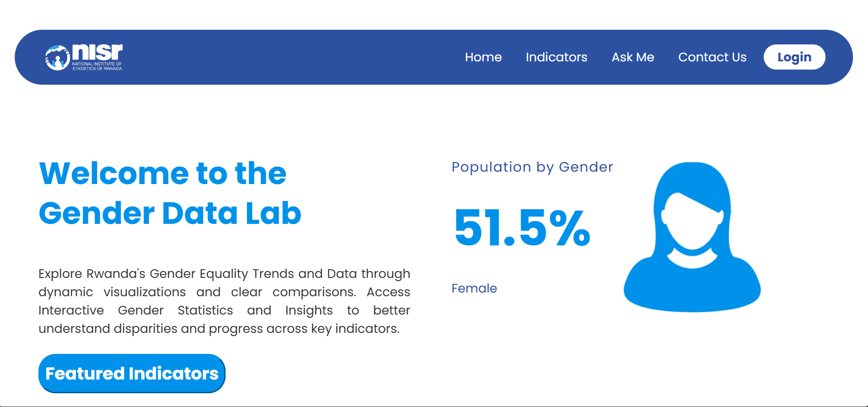Switch to the Indicators section
This screenshot has height=407, width=868.
556,57
